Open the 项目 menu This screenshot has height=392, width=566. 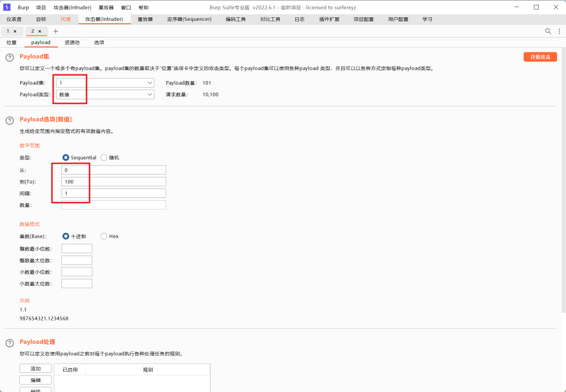coord(41,8)
